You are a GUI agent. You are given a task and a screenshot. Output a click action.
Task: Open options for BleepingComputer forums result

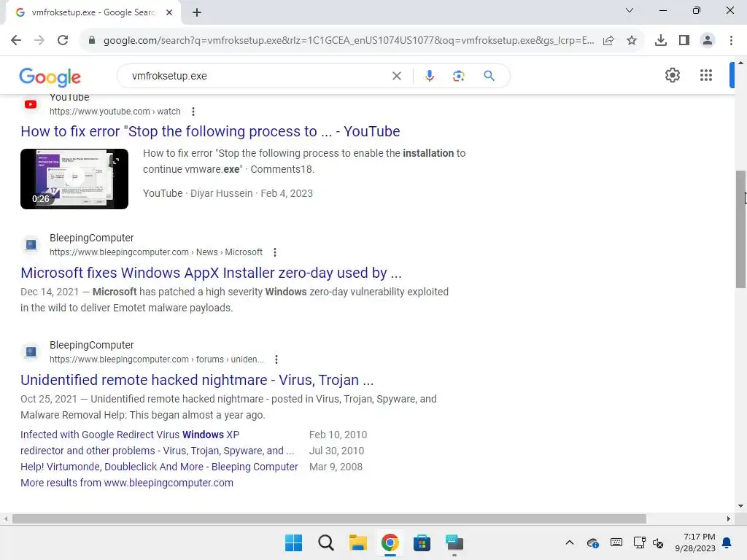[x=276, y=359]
